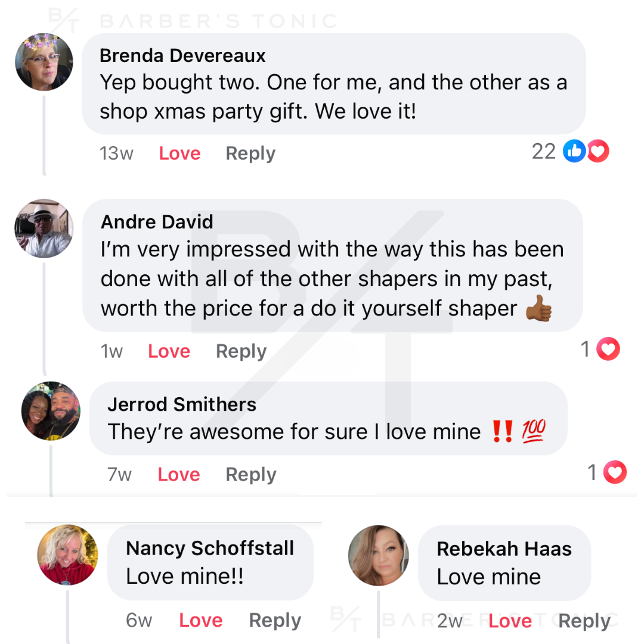644x644 pixels.
Task: Click Nancy Schoffstall's avatar
Action: [67, 555]
